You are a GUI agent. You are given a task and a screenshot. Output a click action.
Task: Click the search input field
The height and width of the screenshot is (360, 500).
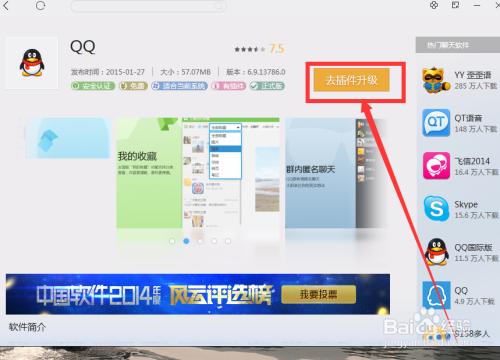coord(148,6)
